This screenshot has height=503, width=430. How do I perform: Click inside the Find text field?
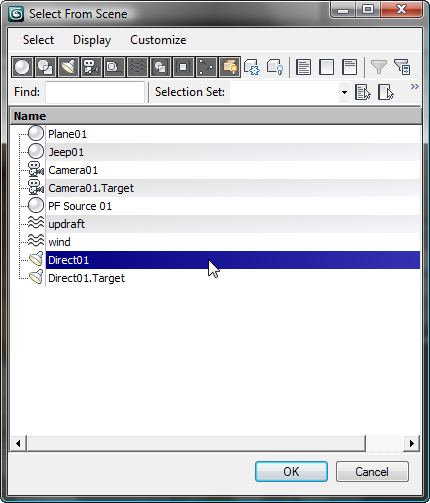point(95,92)
